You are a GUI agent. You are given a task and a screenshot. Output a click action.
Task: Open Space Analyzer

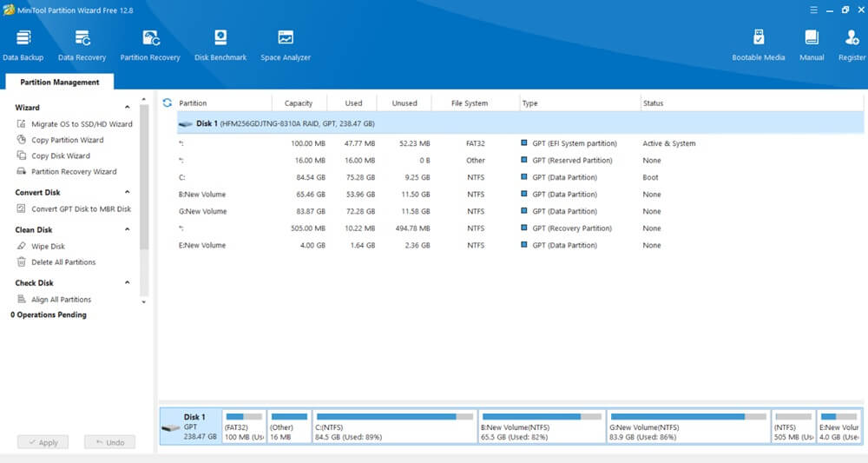[x=286, y=45]
